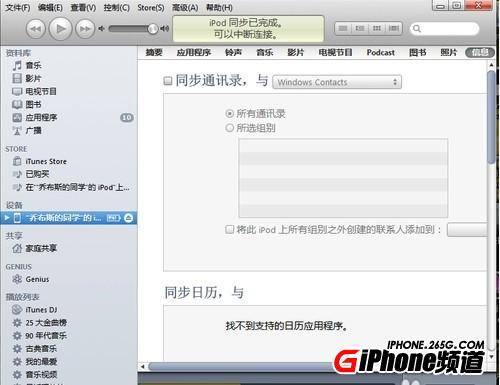500x385 pixels.
Task: Select the 所有通讯录 radio button
Action: tap(229, 114)
